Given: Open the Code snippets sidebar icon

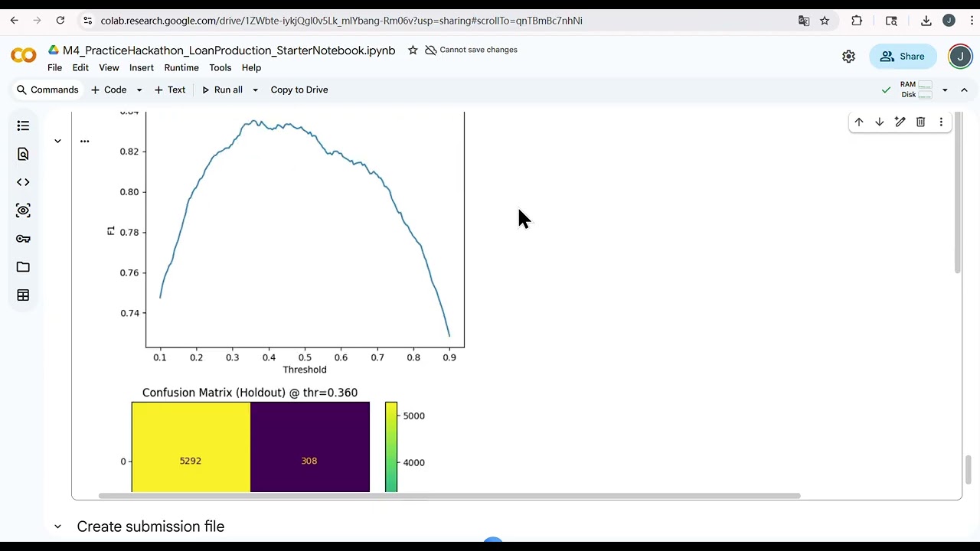Looking at the screenshot, I should click(x=23, y=182).
